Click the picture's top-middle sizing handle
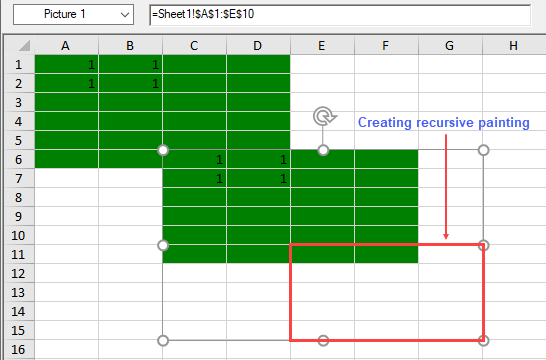The image size is (546, 360). pyautogui.click(x=323, y=150)
